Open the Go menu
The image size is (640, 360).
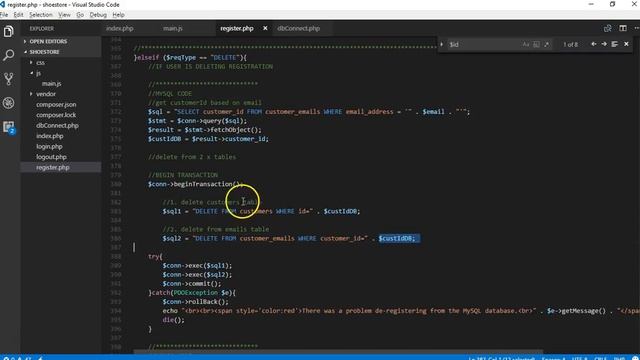(x=80, y=15)
